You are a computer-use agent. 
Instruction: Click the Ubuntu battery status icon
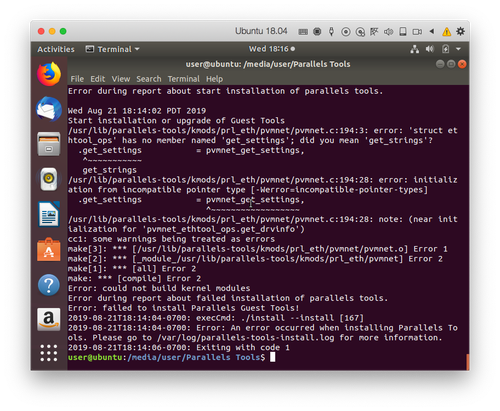click(x=445, y=49)
